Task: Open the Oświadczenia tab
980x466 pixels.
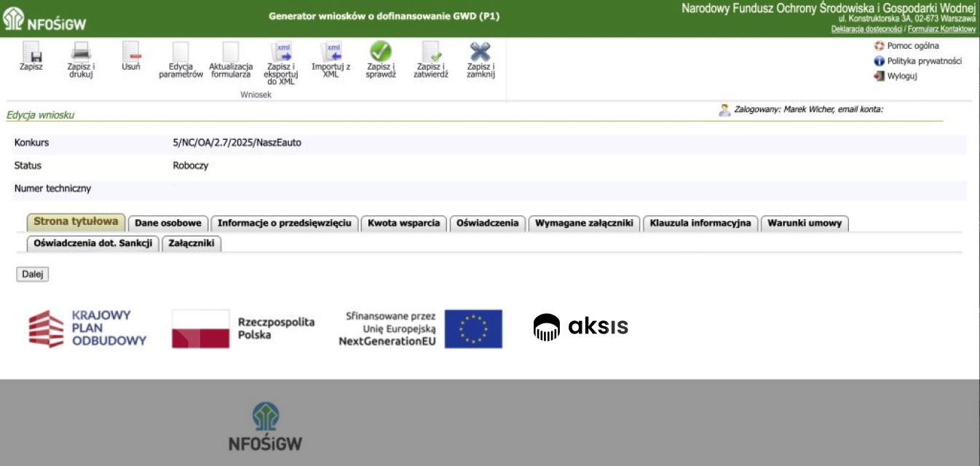Action: [488, 224]
